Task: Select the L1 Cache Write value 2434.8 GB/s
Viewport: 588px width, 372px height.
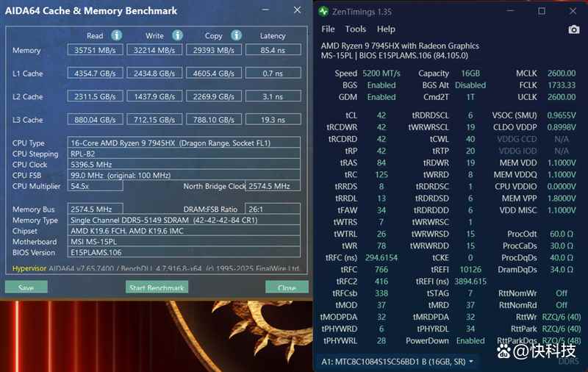Action: tap(154, 73)
